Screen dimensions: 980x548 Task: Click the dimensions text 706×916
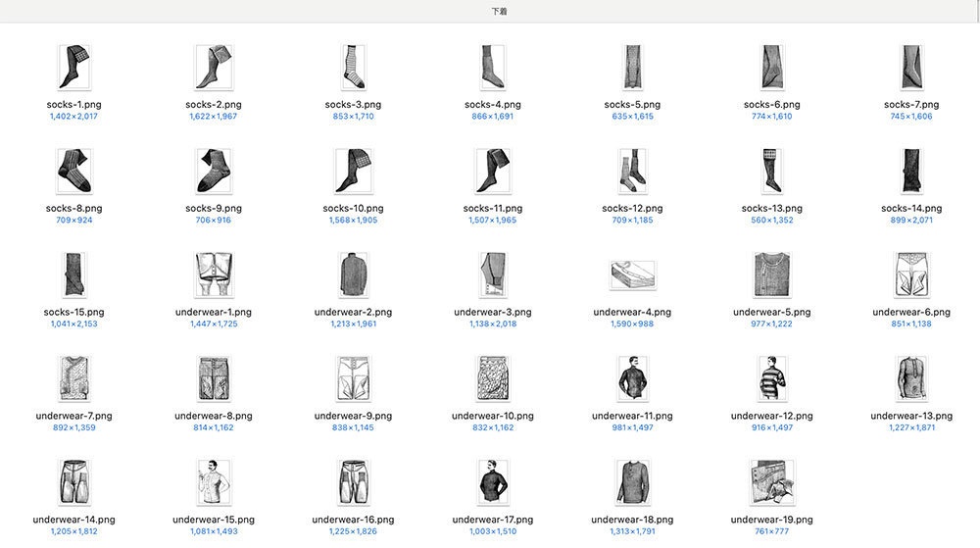point(214,220)
